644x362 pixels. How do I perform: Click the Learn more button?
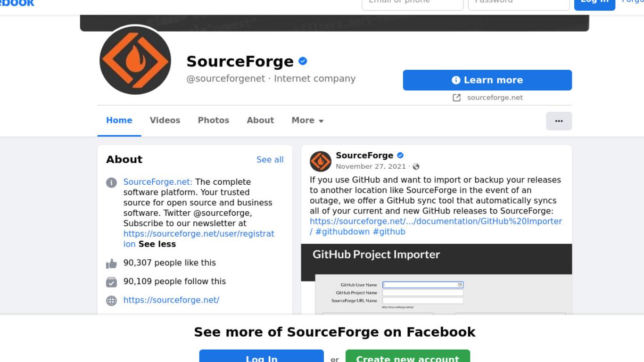pyautogui.click(x=487, y=80)
